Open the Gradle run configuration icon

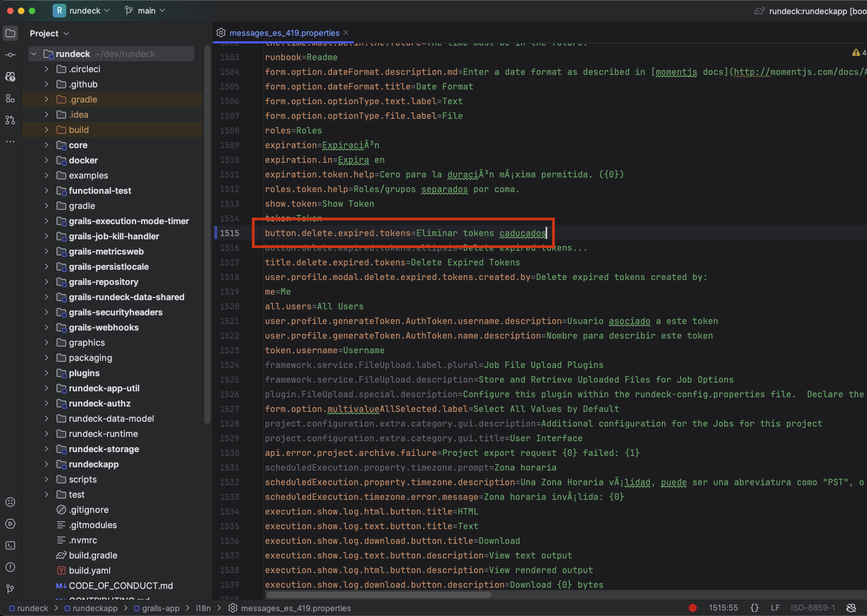click(760, 11)
